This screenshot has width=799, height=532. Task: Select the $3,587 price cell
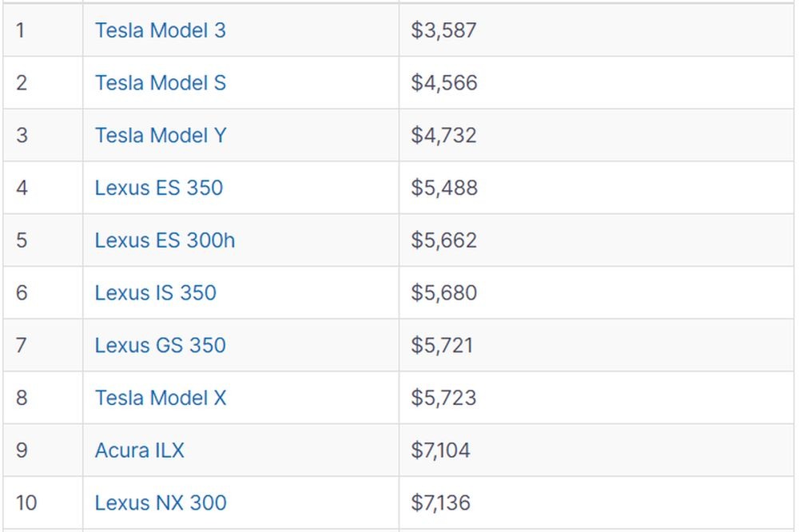point(596,30)
